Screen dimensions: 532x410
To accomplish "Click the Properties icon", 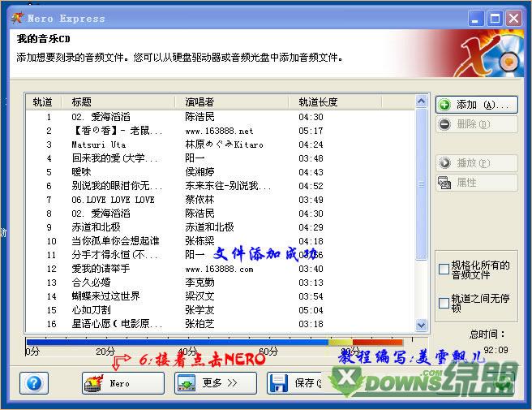I will [444, 183].
